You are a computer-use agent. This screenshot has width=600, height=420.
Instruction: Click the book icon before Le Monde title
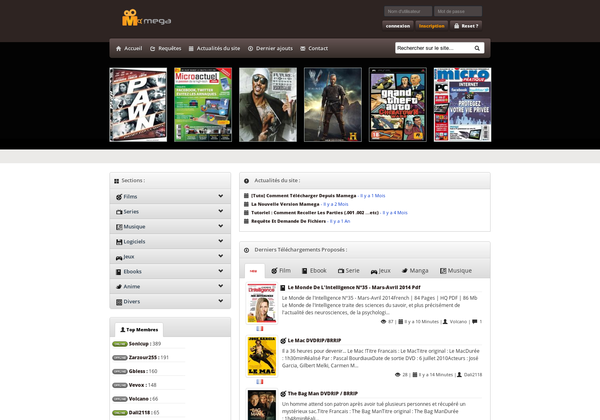click(283, 288)
